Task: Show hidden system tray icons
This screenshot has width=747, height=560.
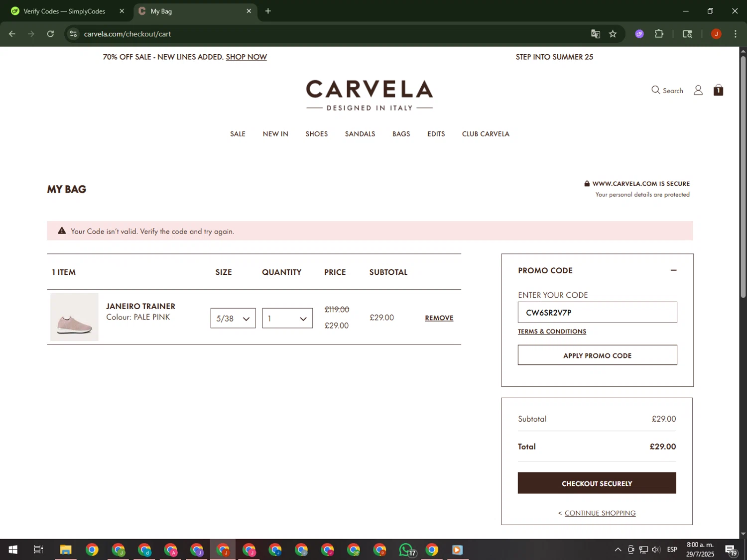Action: click(618, 550)
